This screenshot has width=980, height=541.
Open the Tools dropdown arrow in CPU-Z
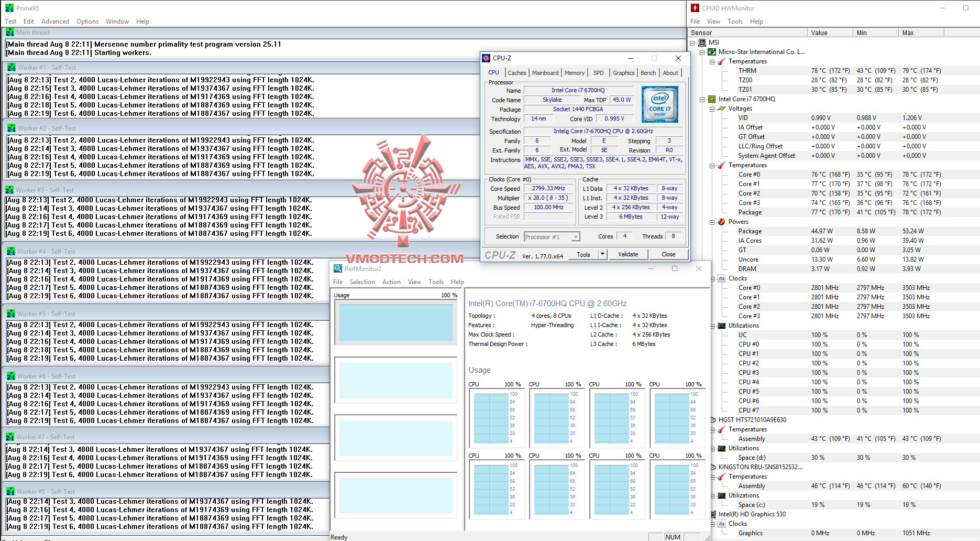tap(602, 254)
